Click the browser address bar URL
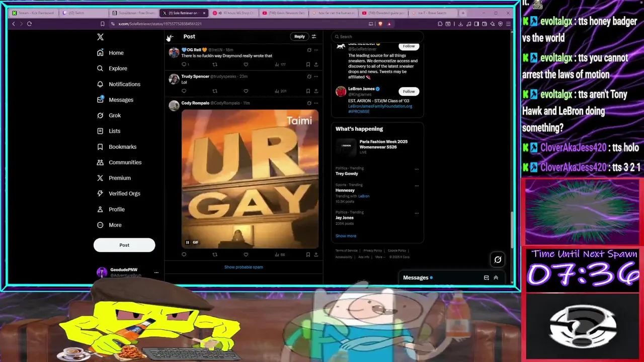This screenshot has height=362, width=644. [x=160, y=24]
